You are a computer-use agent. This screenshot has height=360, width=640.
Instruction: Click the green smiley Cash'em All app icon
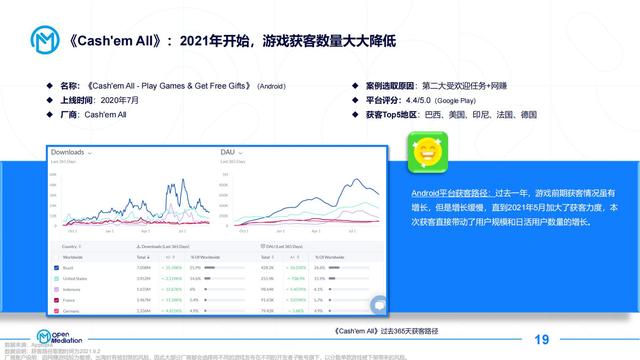tap(428, 152)
